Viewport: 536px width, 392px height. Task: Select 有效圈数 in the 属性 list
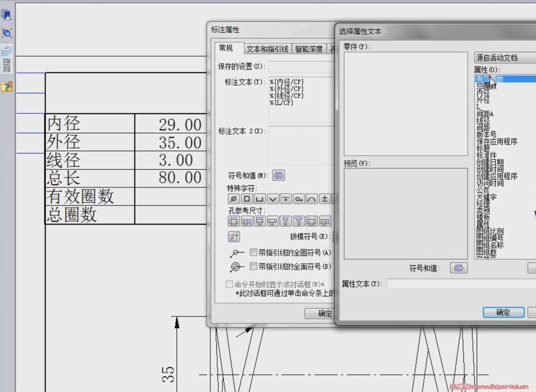tap(506, 79)
